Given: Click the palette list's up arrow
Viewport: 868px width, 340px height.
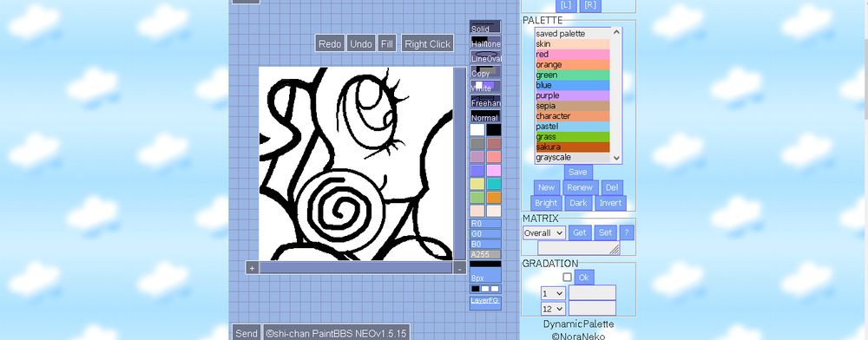Looking at the screenshot, I should pos(616,33).
